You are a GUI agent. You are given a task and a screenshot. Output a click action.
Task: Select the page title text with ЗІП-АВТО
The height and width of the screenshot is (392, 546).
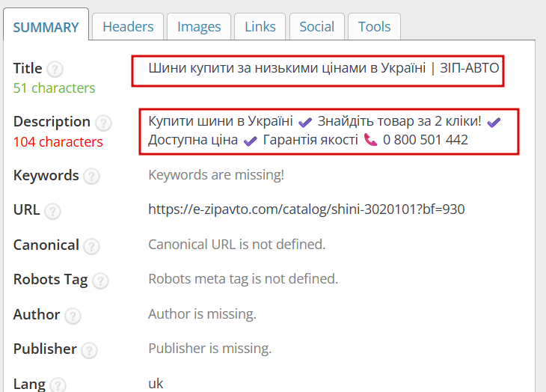[x=324, y=68]
